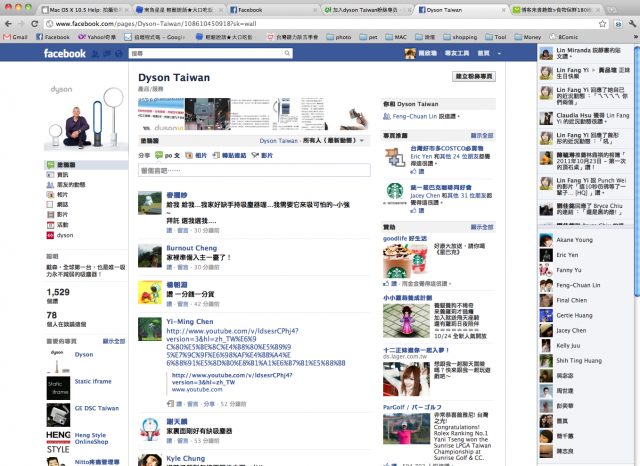Viewport: 640px width, 466px height.
Task: Open the Starbucks drink ad image
Action: point(406,260)
